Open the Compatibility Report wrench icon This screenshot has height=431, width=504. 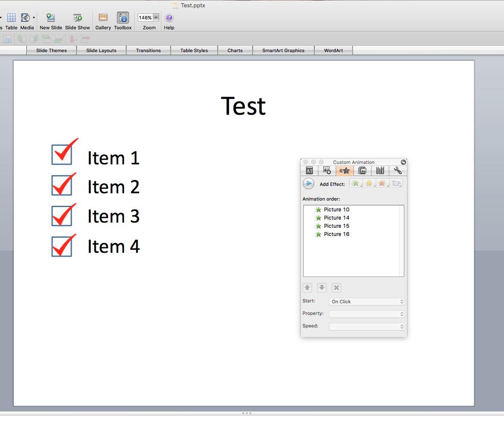tap(398, 170)
